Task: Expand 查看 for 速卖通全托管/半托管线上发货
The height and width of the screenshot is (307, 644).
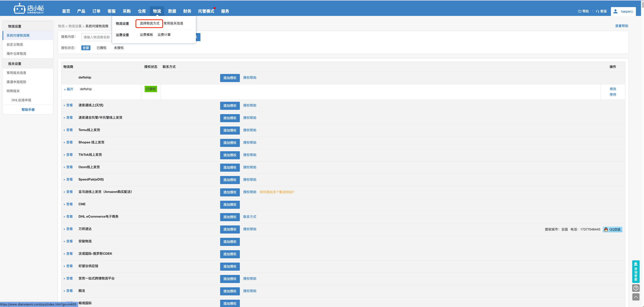Action: [x=68, y=118]
